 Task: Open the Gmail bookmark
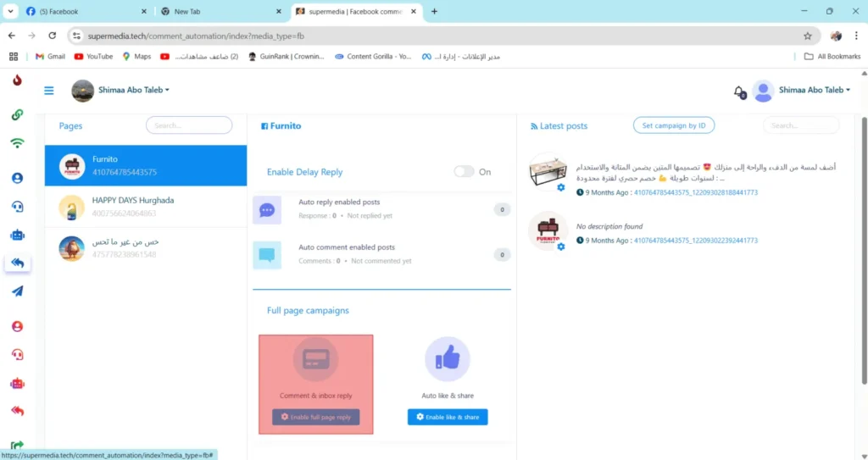click(x=50, y=57)
